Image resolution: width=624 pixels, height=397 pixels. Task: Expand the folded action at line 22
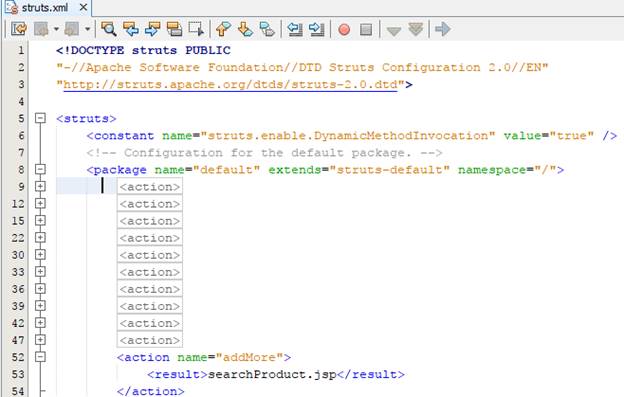click(40, 237)
